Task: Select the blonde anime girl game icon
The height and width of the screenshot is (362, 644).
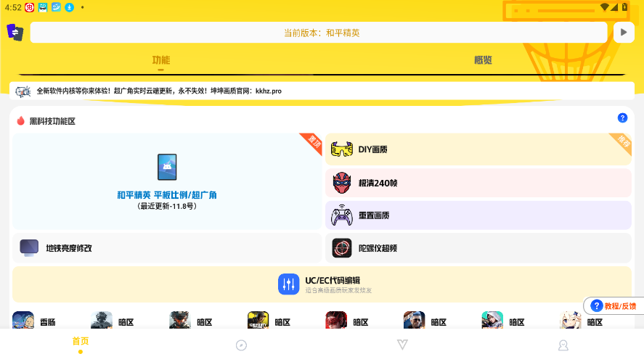Action: tap(571, 321)
